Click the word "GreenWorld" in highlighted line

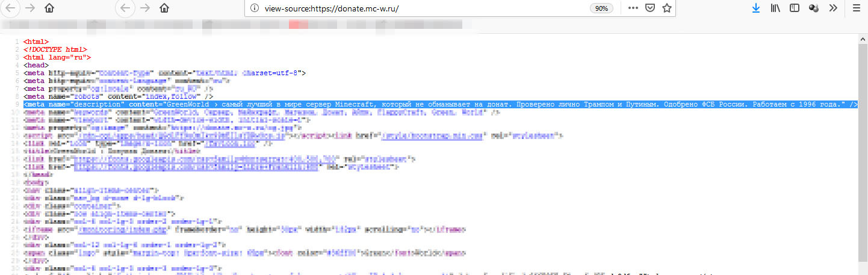188,104
